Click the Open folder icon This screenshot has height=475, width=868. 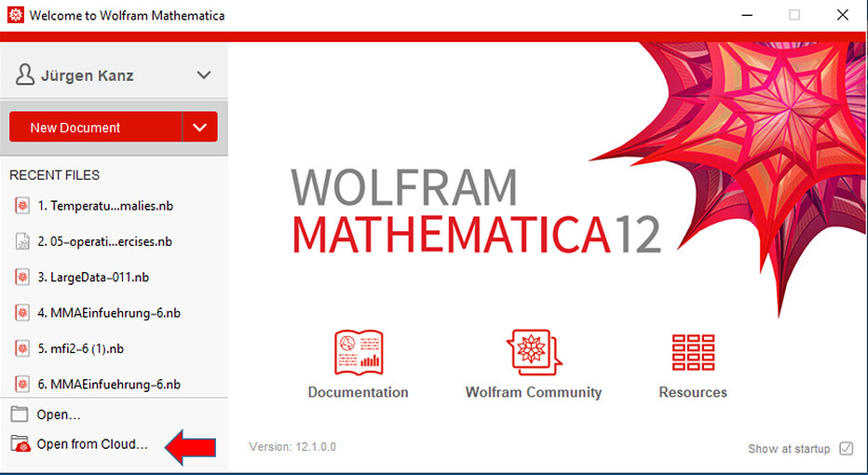(20, 414)
